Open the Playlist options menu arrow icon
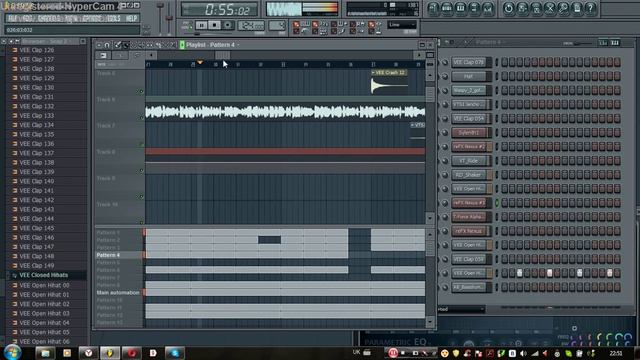This screenshot has height=360, width=640. (99, 45)
